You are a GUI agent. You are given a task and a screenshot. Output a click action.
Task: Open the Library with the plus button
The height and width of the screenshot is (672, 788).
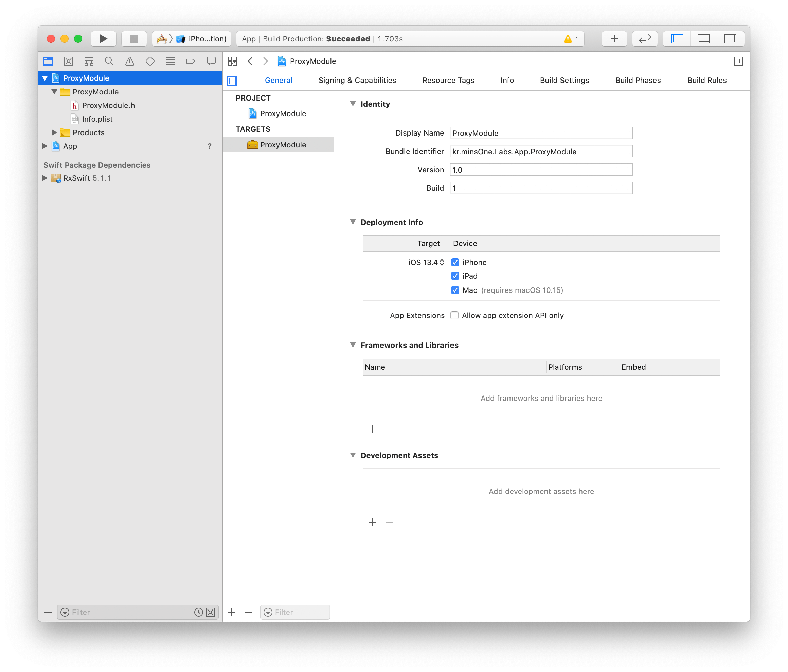click(614, 39)
